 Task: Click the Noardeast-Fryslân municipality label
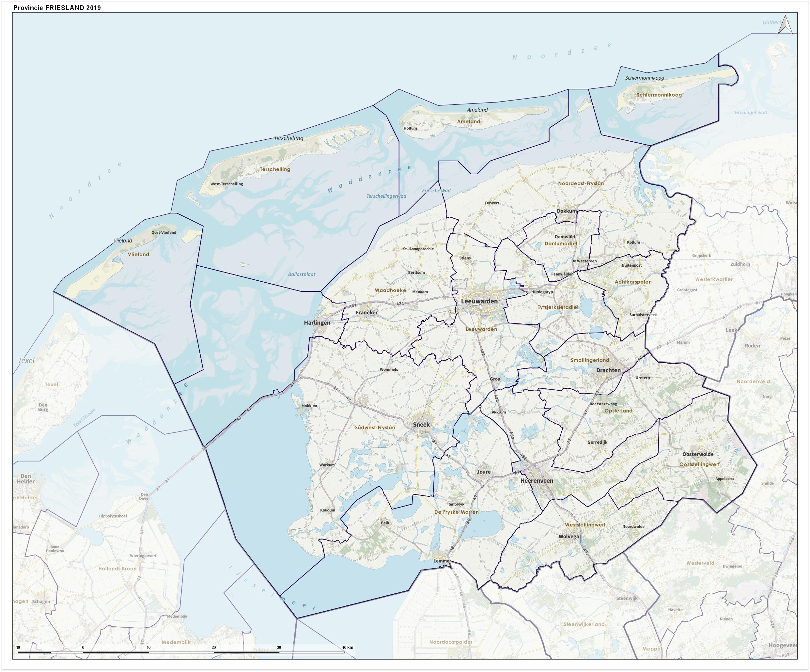point(581,183)
